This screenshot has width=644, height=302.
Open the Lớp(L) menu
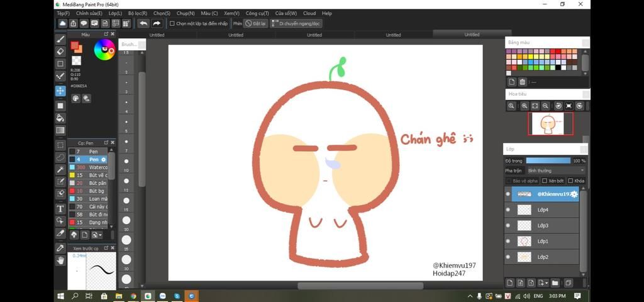115,13
